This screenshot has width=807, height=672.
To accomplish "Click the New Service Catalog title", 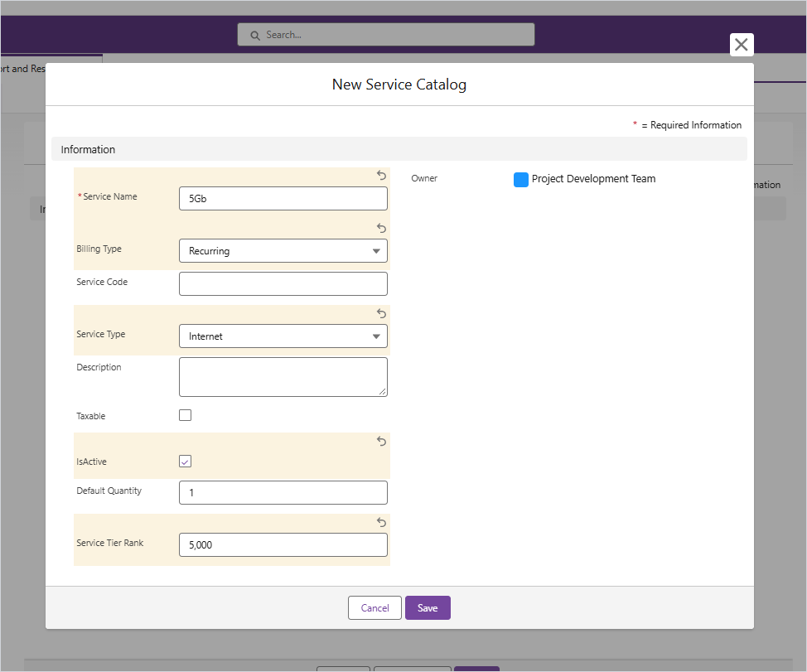I will click(399, 85).
